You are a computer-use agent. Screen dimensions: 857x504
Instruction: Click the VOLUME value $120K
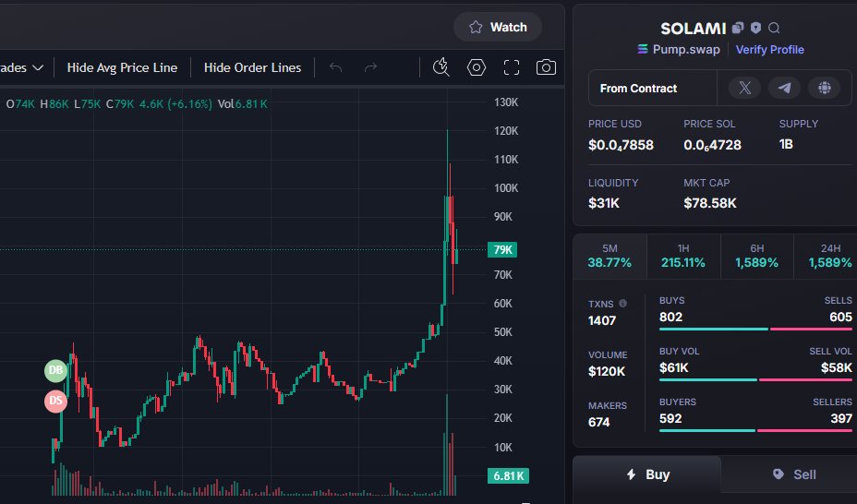tap(607, 371)
